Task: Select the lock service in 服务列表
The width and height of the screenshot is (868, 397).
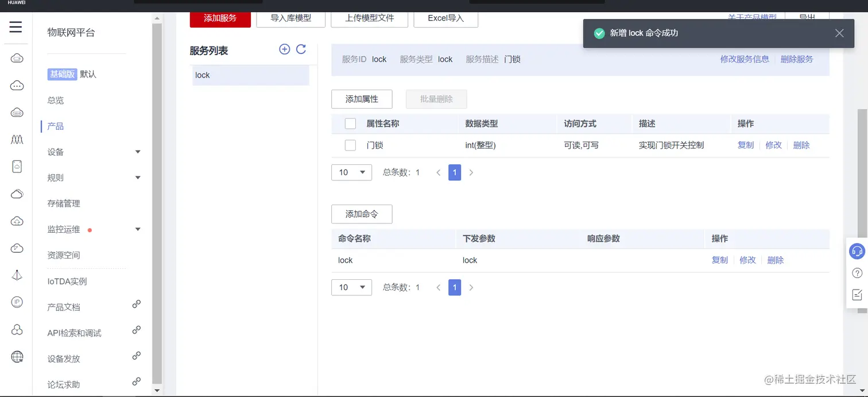Action: (251, 75)
